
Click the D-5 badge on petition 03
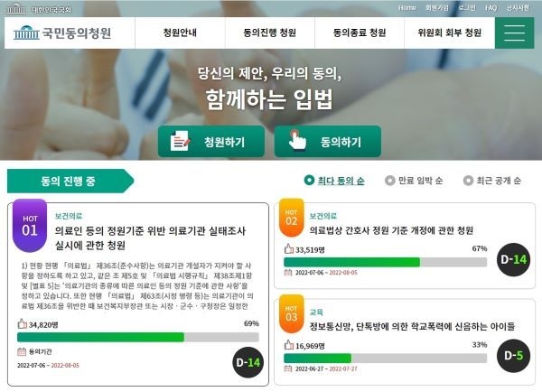513,356
